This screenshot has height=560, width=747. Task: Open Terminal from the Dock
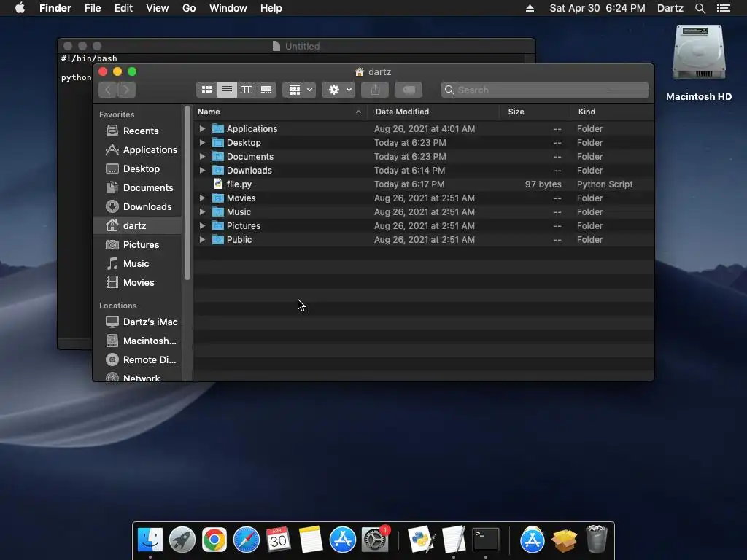(x=485, y=540)
